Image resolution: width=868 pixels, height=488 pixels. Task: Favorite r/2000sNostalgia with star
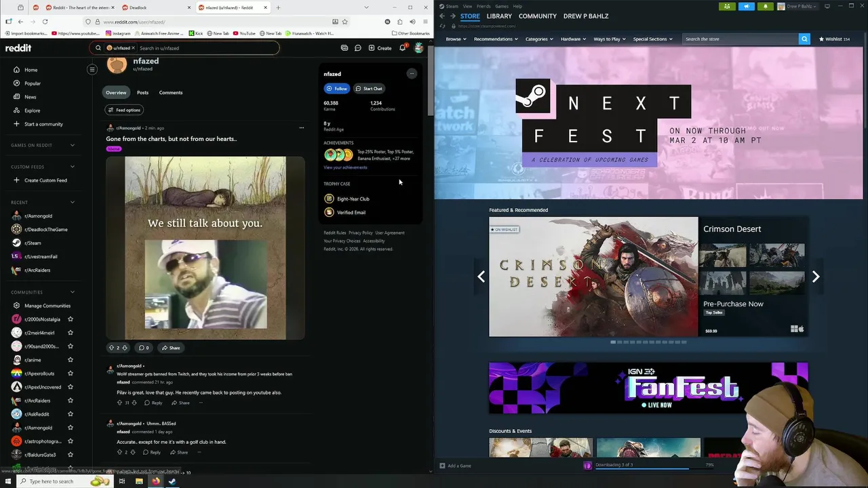coord(70,319)
